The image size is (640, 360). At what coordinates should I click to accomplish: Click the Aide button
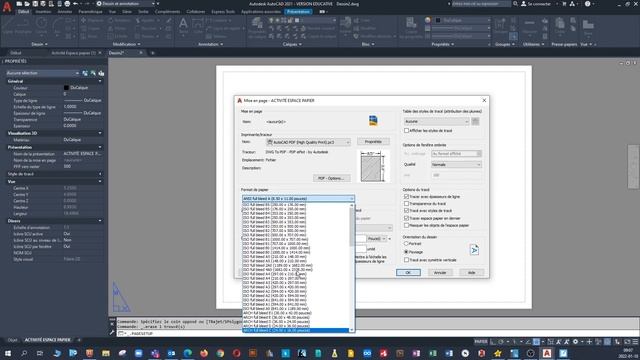tap(471, 272)
